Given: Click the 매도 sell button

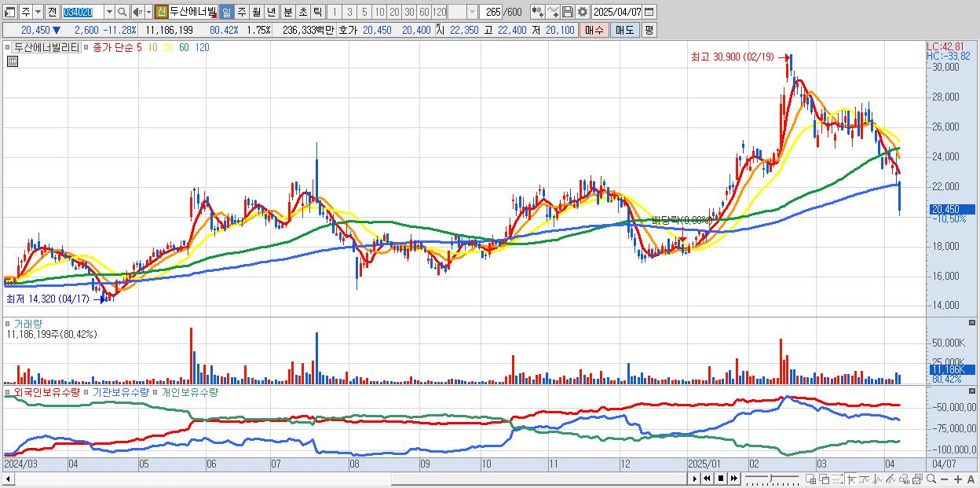Looking at the screenshot, I should pyautogui.click(x=625, y=30).
